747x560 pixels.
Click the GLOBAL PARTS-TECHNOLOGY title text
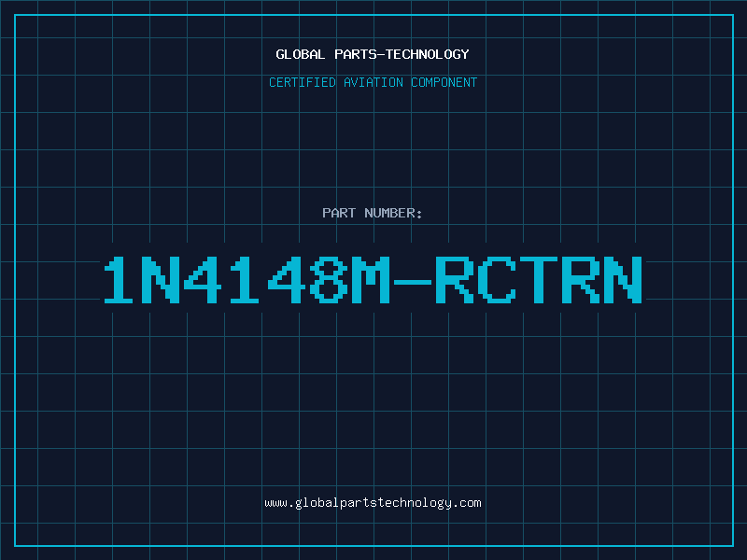click(373, 54)
